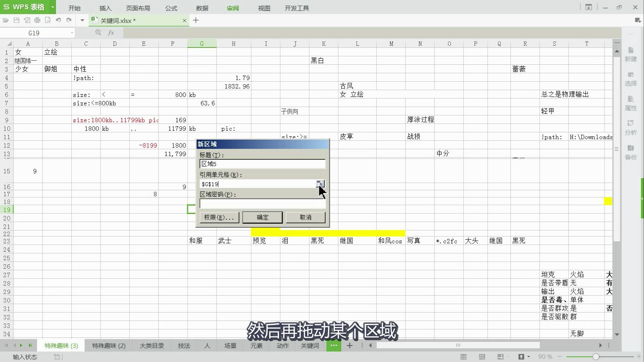Viewport: 644px width, 362px height.
Task: Cancel the 新区域 dialog
Action: 305,217
